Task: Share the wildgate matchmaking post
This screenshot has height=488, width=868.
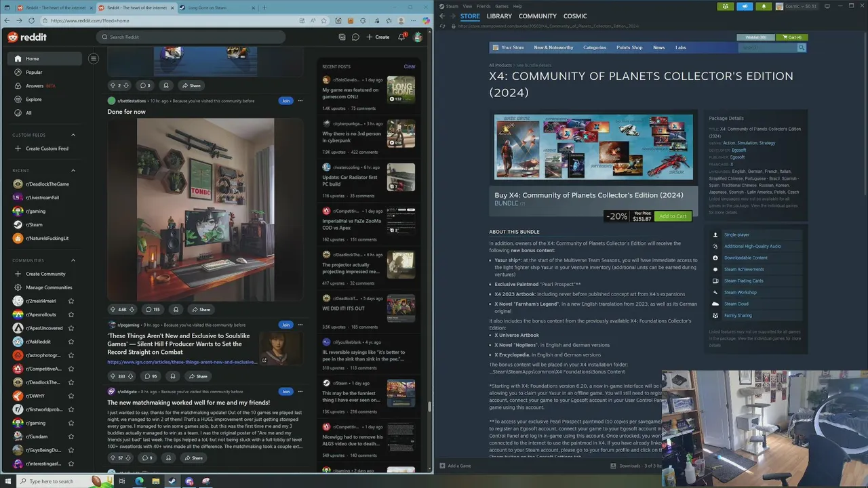Action: pyautogui.click(x=193, y=457)
